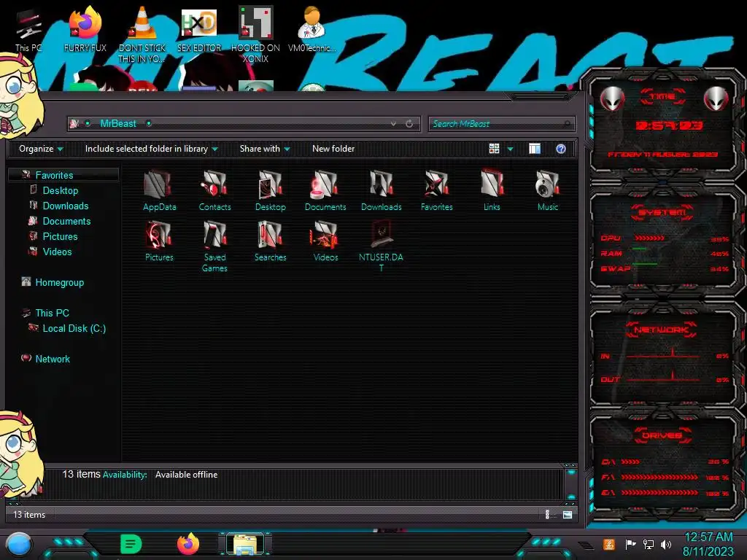Click File Explorer taskbar button
Image resolution: width=747 pixels, height=560 pixels.
point(245,544)
